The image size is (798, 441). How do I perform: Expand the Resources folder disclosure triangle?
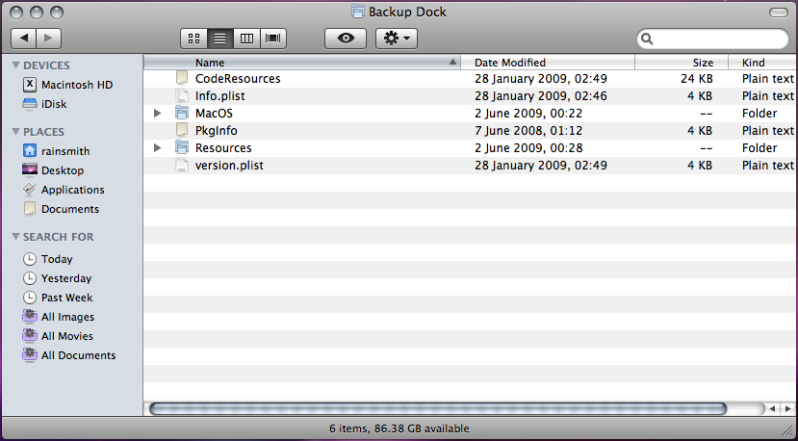tap(158, 148)
